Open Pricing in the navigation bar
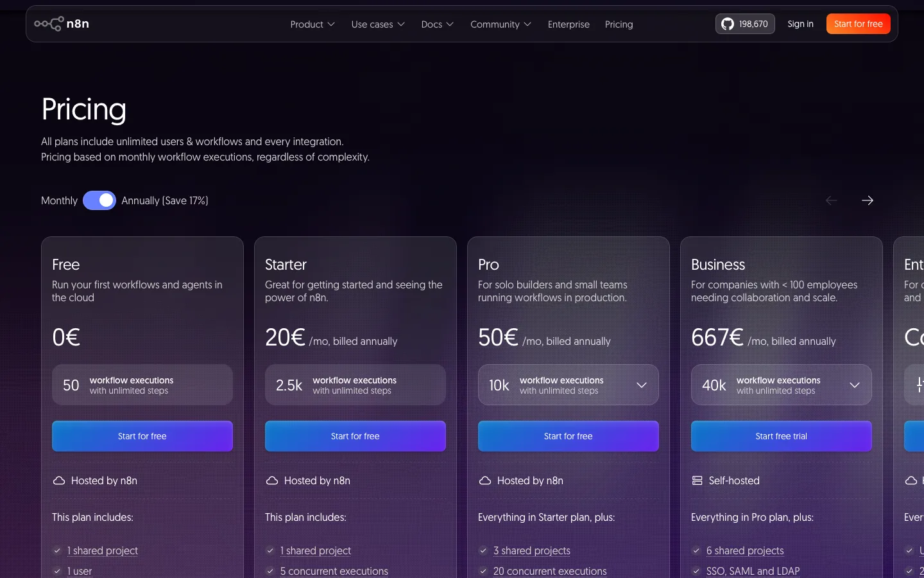This screenshot has width=924, height=578. (619, 24)
